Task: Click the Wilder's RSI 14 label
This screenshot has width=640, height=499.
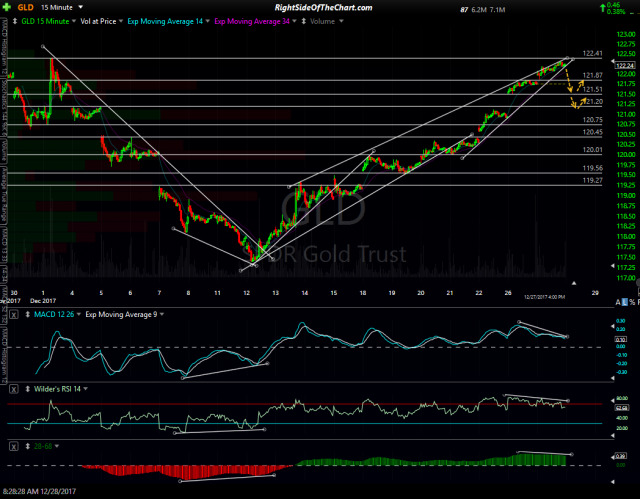Action: [58, 389]
